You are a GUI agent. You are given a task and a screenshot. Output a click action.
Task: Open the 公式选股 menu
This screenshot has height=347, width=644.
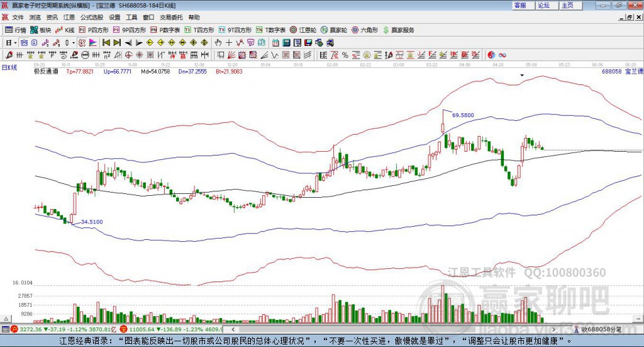92,17
